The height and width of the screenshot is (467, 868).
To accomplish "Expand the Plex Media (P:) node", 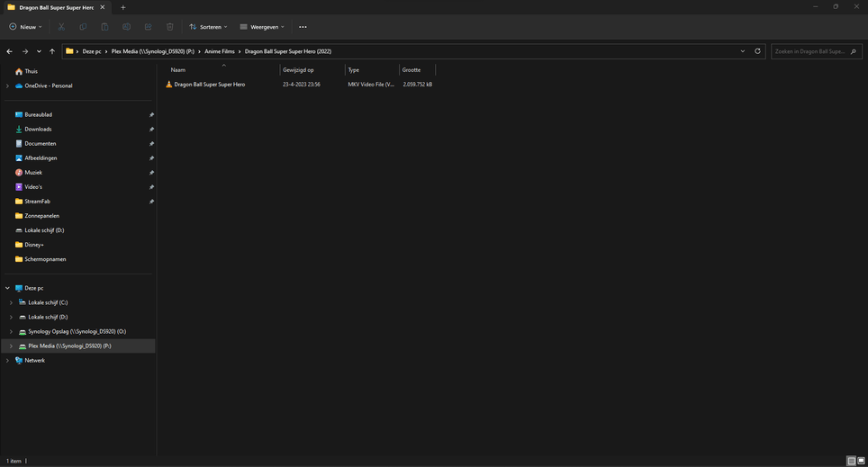I will click(x=11, y=346).
